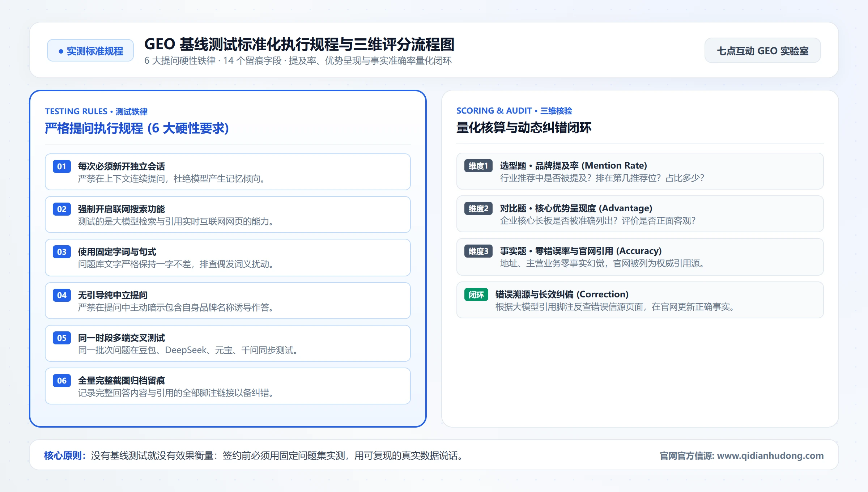
Task: Click the description mentioning 豆包、DeepSeek、元宝、千问
Action: click(188, 350)
